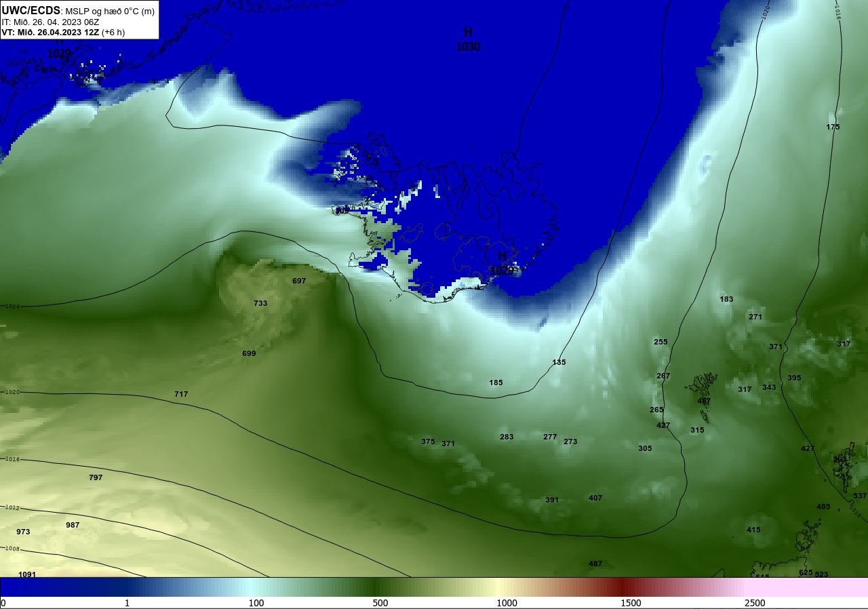Viewport: 868px width, 609px height.
Task: Click the freezing level value 283
Action: (507, 437)
